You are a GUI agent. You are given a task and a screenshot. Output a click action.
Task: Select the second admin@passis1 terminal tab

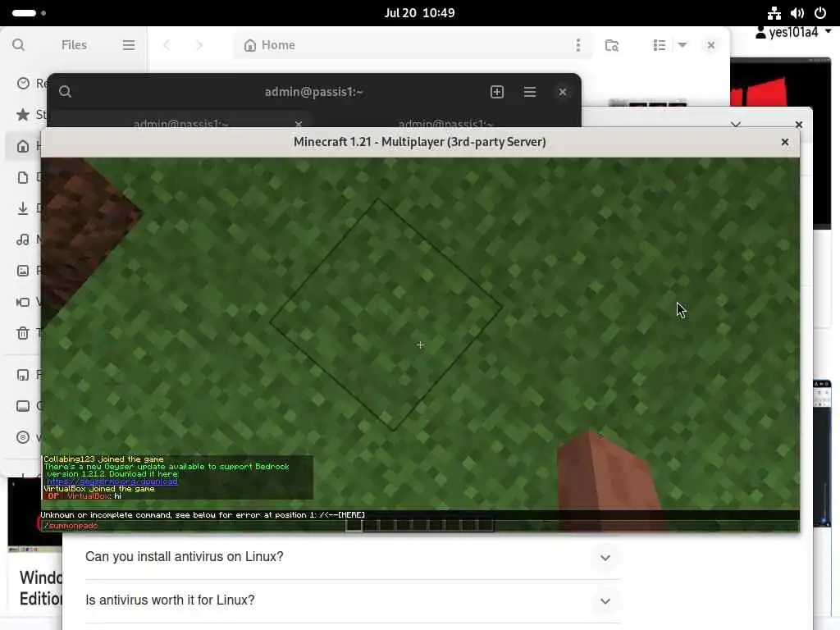[x=445, y=123]
